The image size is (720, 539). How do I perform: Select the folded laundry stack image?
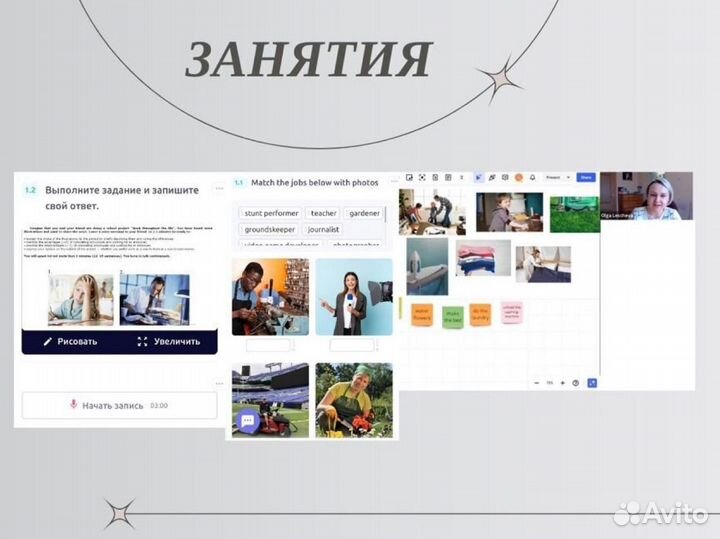(483, 258)
